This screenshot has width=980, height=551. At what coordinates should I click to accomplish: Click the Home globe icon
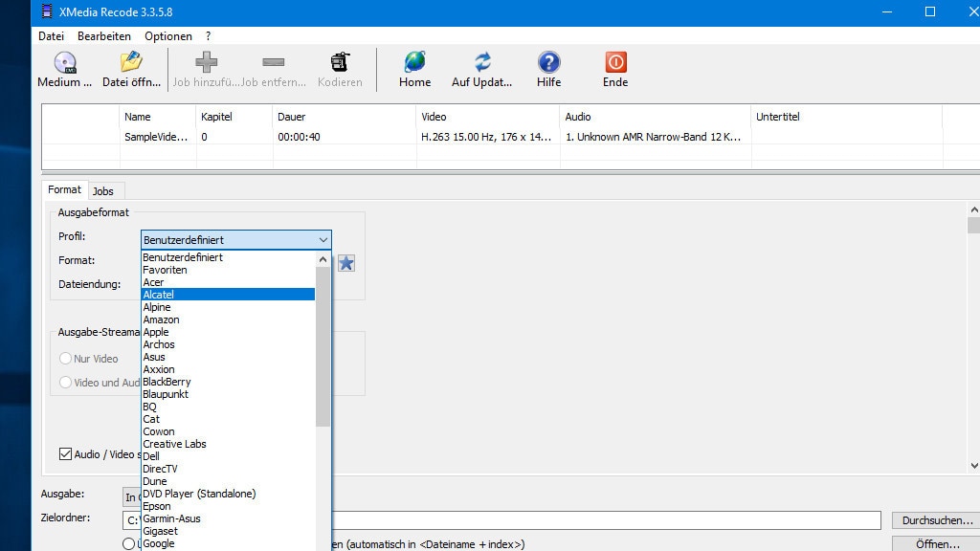[x=414, y=67]
